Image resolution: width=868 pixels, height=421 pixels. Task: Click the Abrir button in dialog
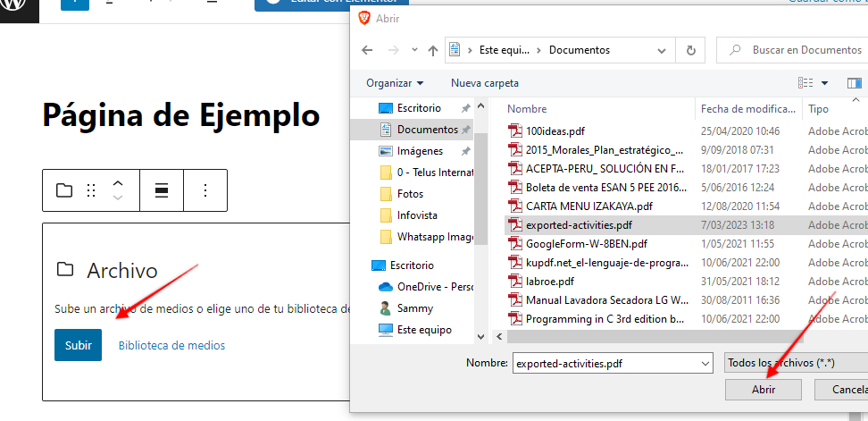763,390
